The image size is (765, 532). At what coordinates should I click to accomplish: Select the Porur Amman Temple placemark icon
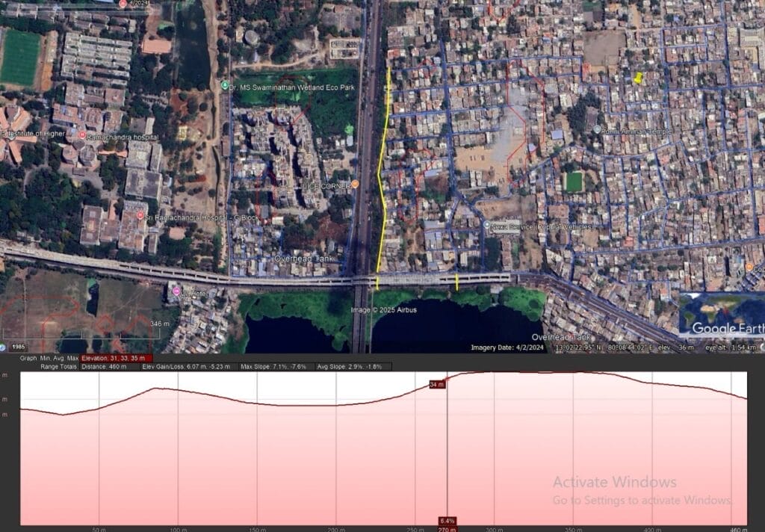pos(596,129)
